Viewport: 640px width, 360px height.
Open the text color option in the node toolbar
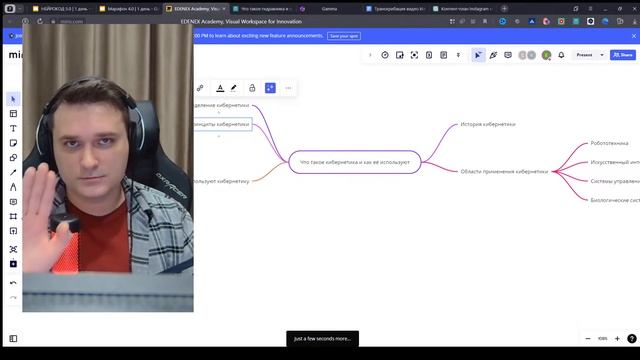[x=220, y=88]
